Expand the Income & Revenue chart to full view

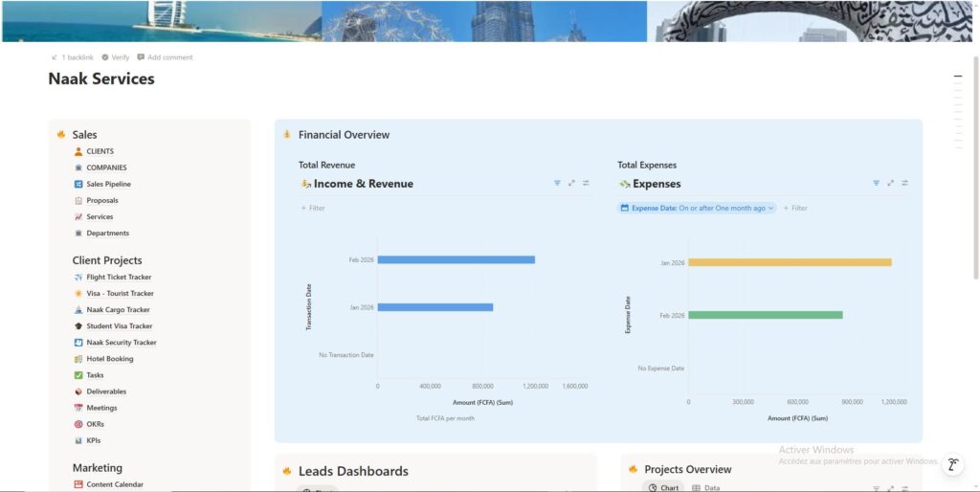click(571, 183)
